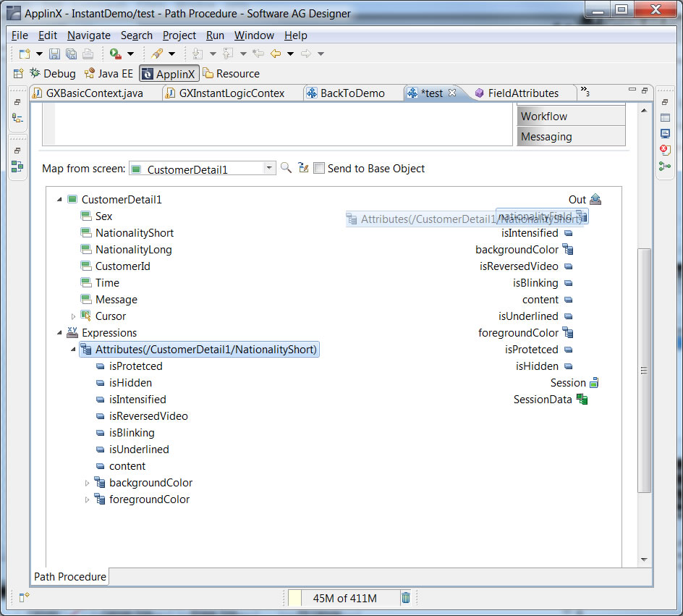Click the edit icon next to magnifier
Image resolution: width=683 pixels, height=616 pixels.
(x=304, y=168)
